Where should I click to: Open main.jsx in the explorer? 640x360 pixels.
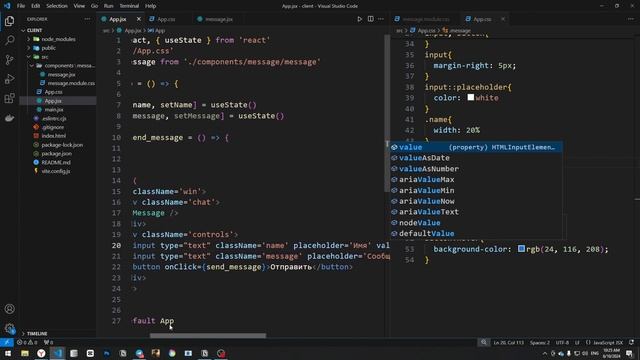(54, 110)
